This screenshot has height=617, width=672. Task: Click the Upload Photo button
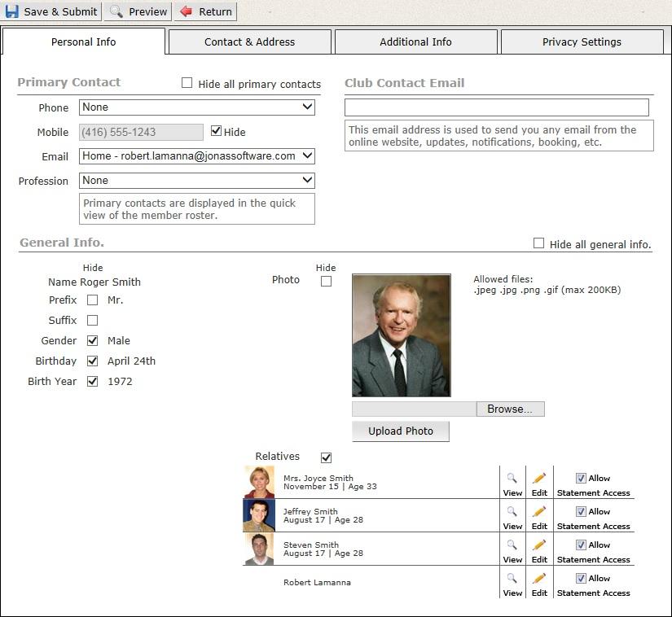point(401,431)
